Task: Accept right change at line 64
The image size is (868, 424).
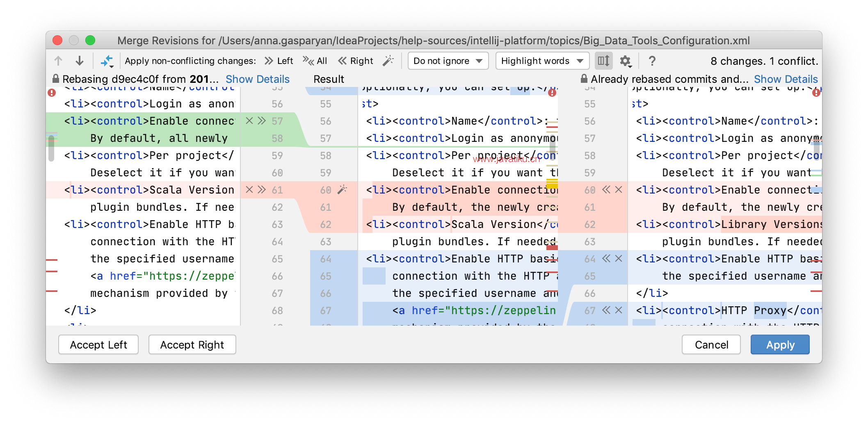Action: [x=606, y=259]
